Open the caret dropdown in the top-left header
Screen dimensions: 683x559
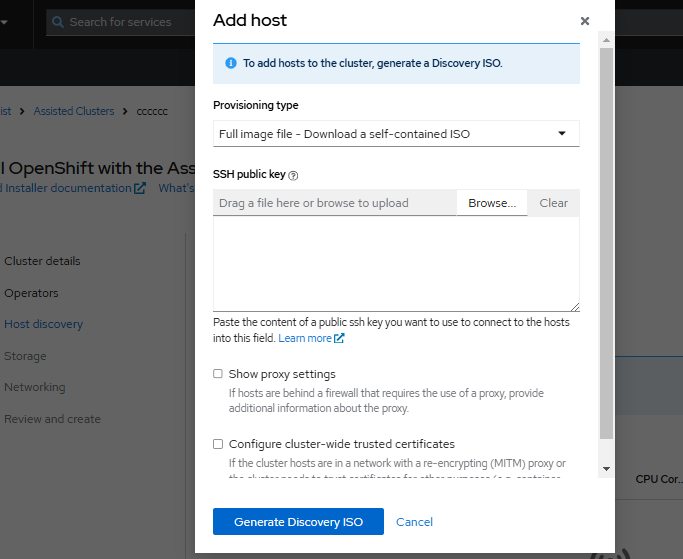click(x=6, y=22)
